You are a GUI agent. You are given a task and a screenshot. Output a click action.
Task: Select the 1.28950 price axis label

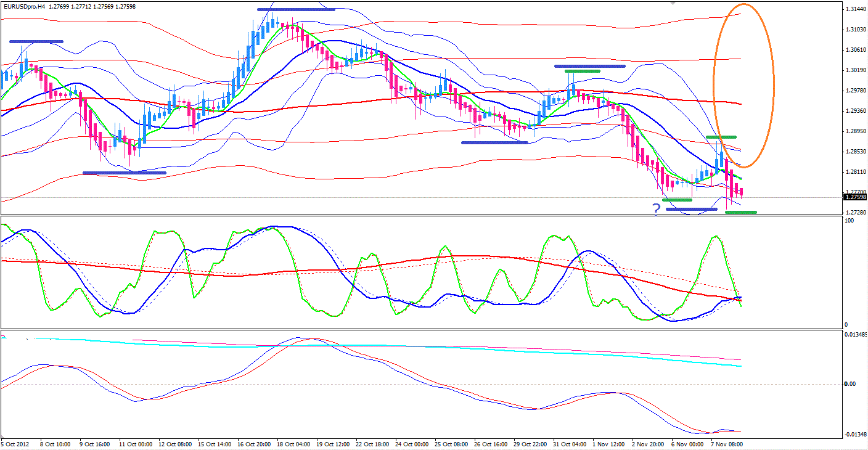point(856,131)
